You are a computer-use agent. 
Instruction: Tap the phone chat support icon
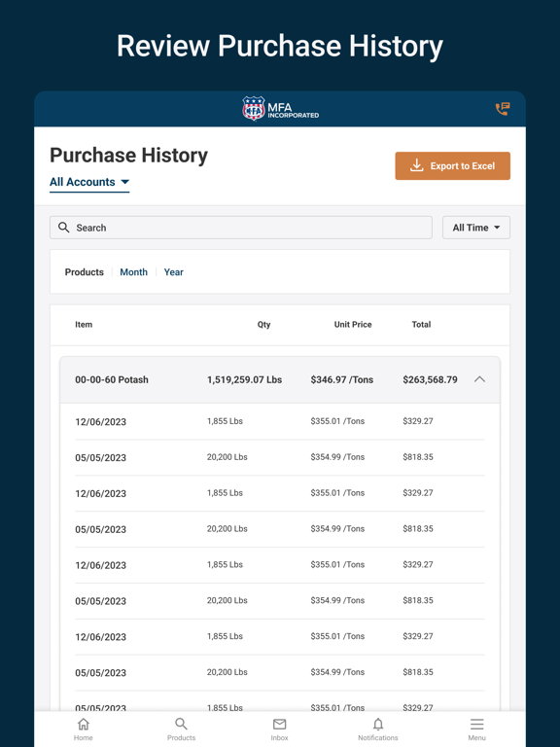pyautogui.click(x=503, y=109)
